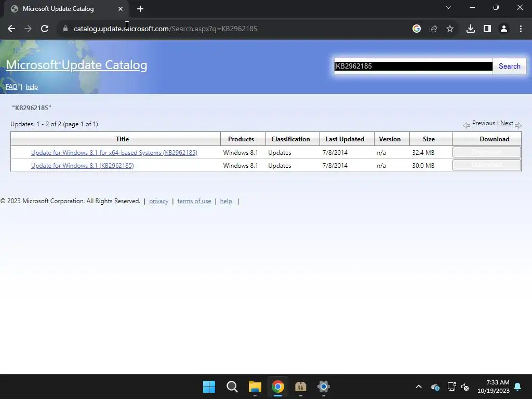This screenshot has height=399, width=532.
Task: Download the 30.0 MB update
Action: coord(486,165)
